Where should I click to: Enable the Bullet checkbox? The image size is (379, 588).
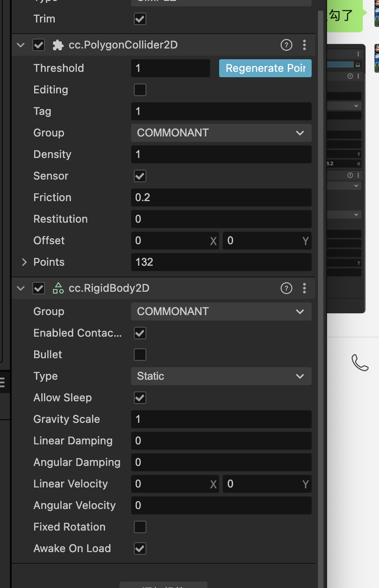(x=140, y=355)
